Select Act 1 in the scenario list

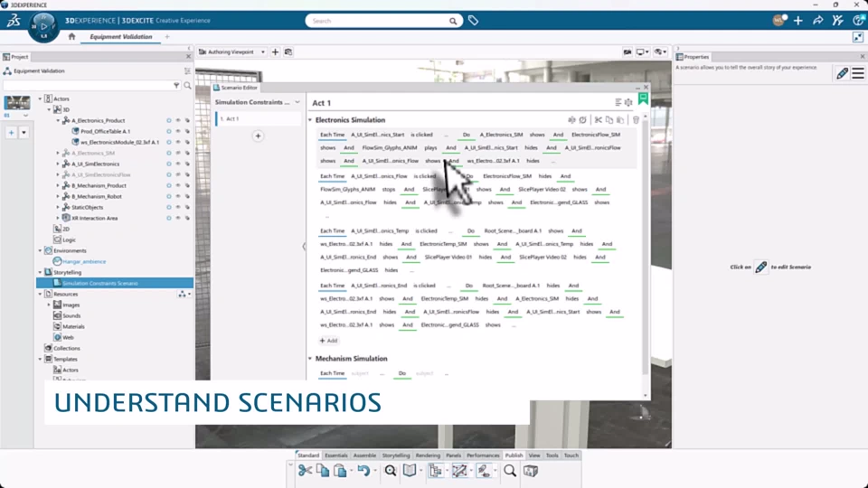point(258,119)
